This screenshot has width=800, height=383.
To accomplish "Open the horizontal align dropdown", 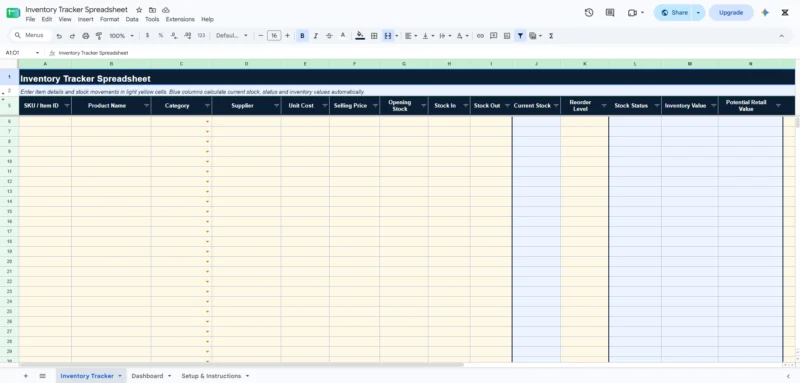I will pos(410,36).
